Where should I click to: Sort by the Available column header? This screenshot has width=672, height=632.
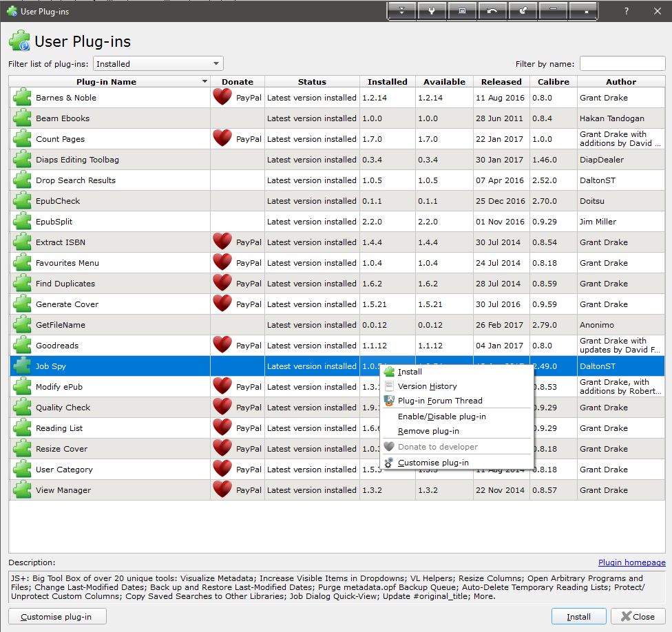point(444,81)
